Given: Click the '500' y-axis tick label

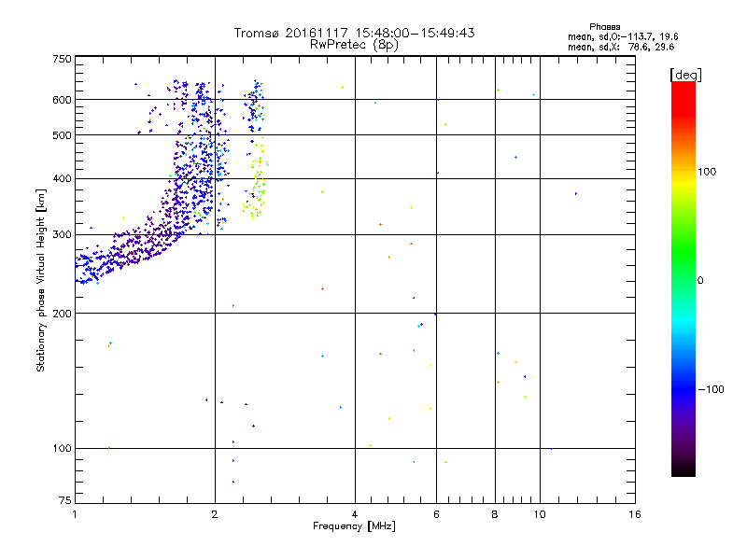Looking at the screenshot, I should tap(63, 135).
